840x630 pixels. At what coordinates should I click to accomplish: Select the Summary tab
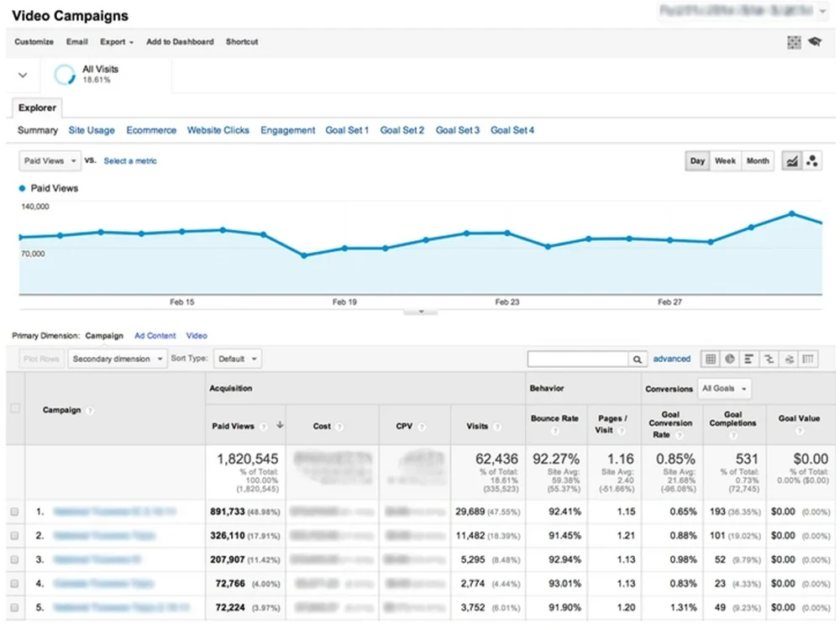38,130
